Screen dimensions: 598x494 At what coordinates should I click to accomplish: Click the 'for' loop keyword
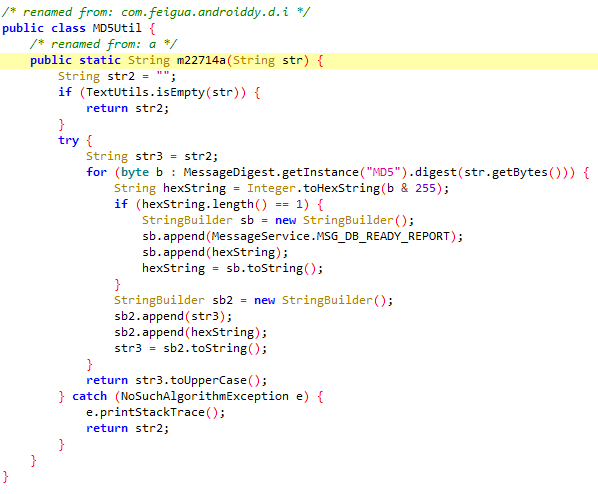click(x=96, y=172)
